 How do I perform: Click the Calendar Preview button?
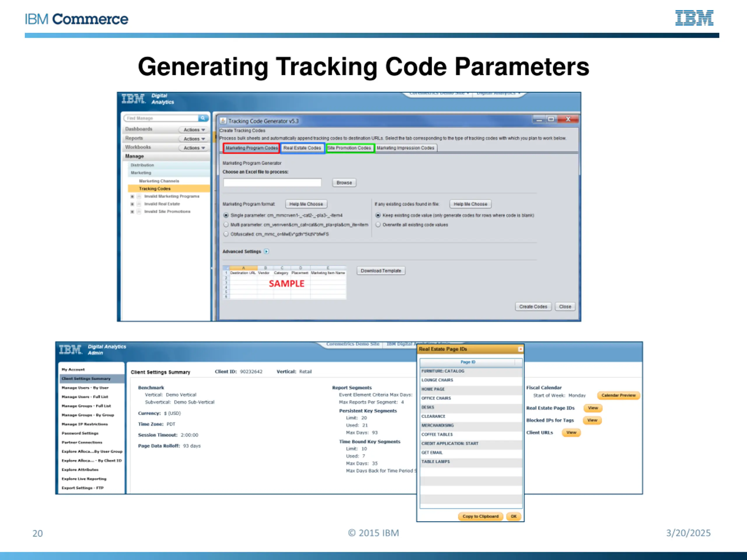click(x=618, y=395)
